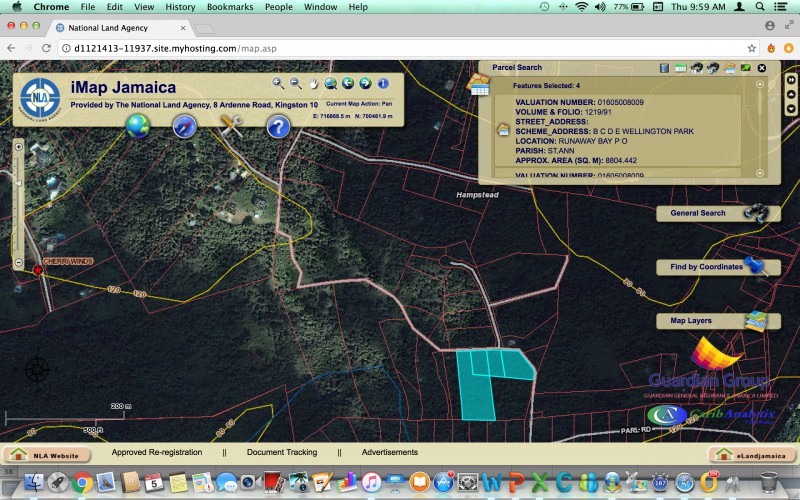
Task: Click the down arrow button on right edge panel
Action: click(791, 109)
